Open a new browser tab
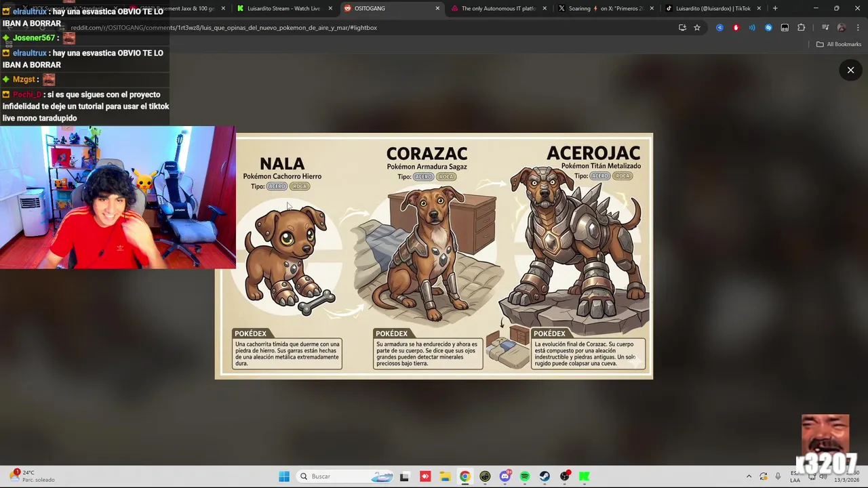The width and height of the screenshot is (868, 488). [x=775, y=8]
